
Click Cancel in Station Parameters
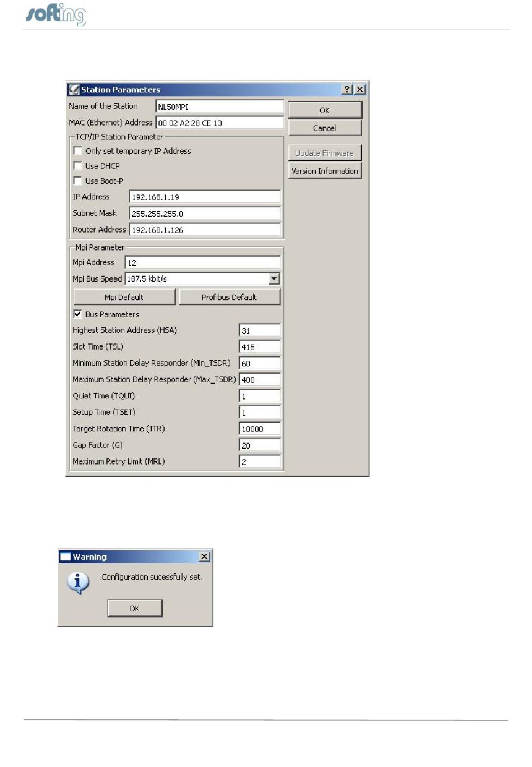tap(325, 128)
